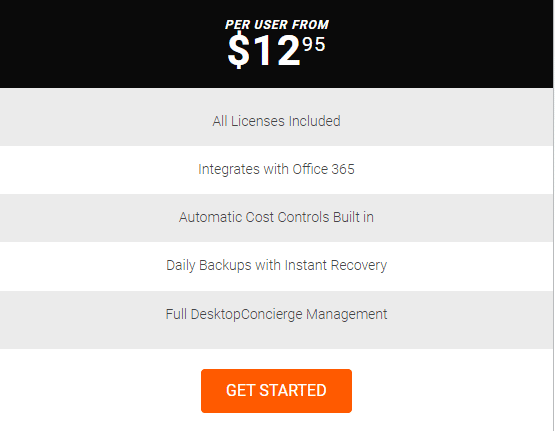Select the Full DesktopConcierge Management row
This screenshot has width=555, height=431.
tap(276, 320)
